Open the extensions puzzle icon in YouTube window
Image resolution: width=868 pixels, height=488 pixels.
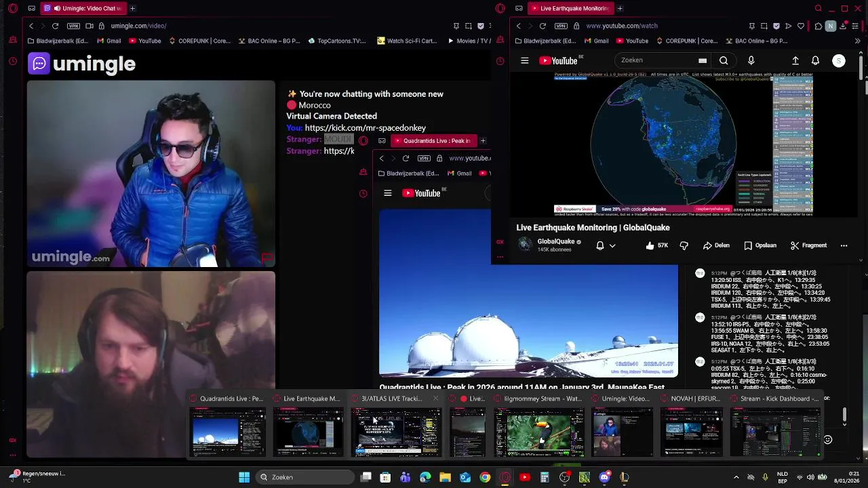[x=818, y=26]
